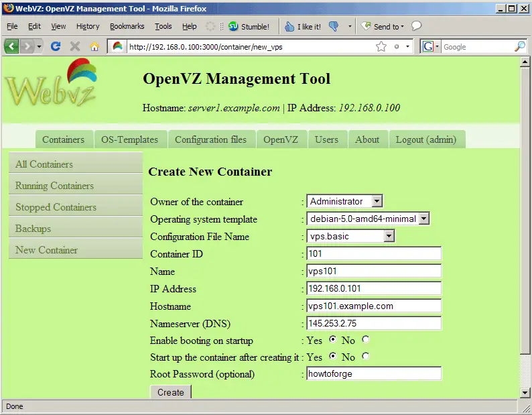Click the Firefox icon in title bar

pos(9,8)
